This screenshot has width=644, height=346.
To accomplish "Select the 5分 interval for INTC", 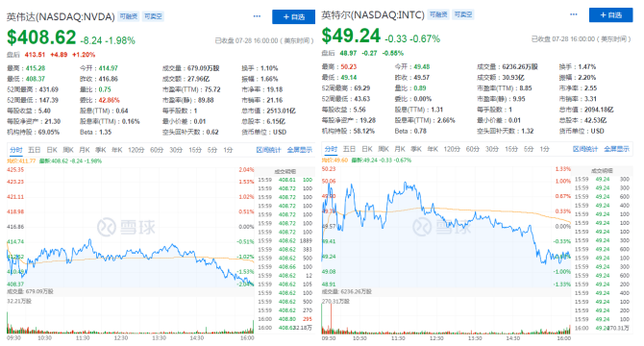I will [x=529, y=149].
